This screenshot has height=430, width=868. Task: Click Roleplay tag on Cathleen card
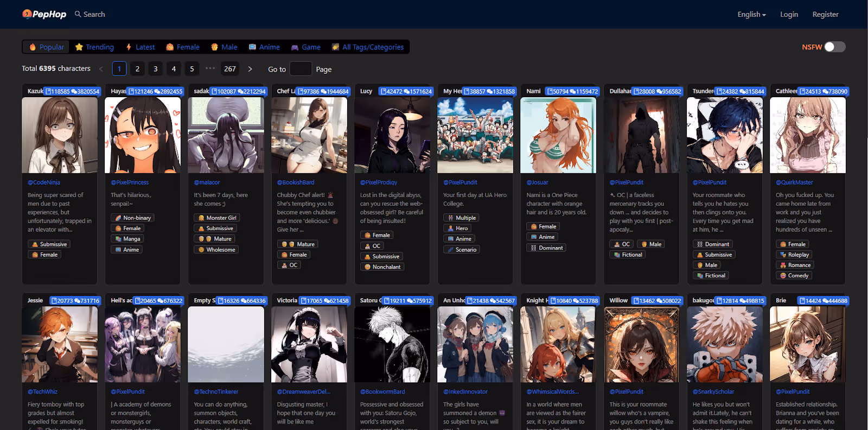(x=794, y=255)
